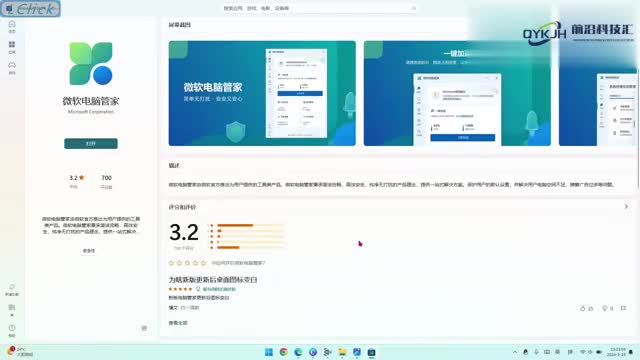Click the 700 ratings count

[106, 181]
